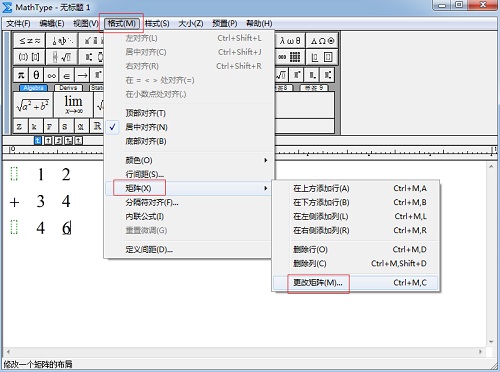The image size is (500, 372).
Task: Open 行间距(S)... dialog
Action: pyautogui.click(x=189, y=174)
